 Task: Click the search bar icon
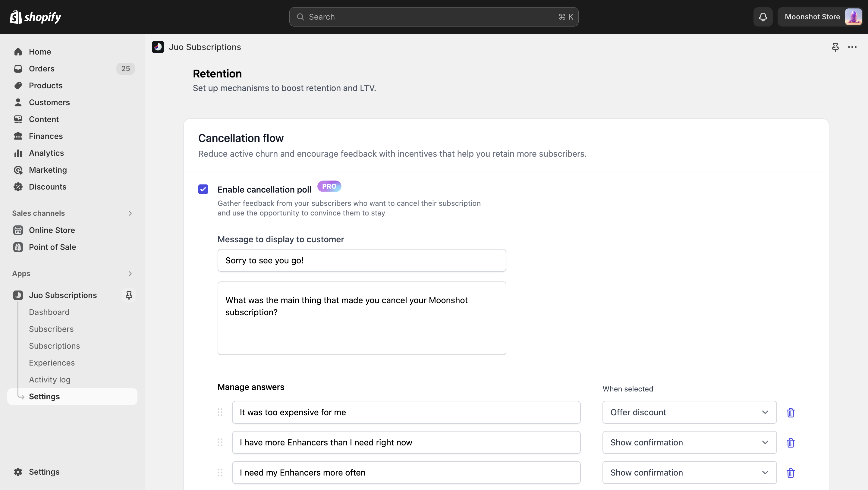tap(300, 17)
